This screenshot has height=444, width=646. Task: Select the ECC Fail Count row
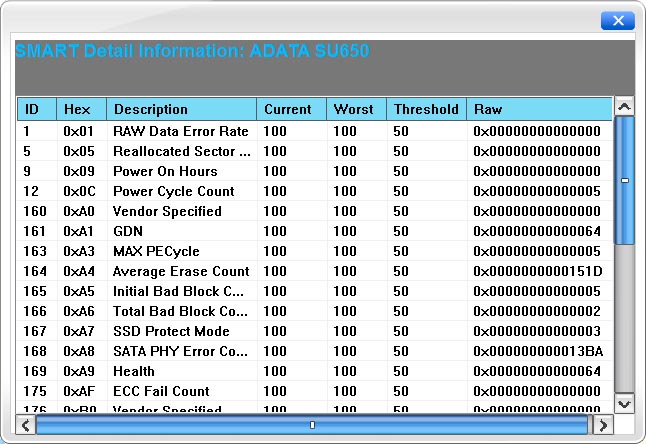click(x=315, y=391)
